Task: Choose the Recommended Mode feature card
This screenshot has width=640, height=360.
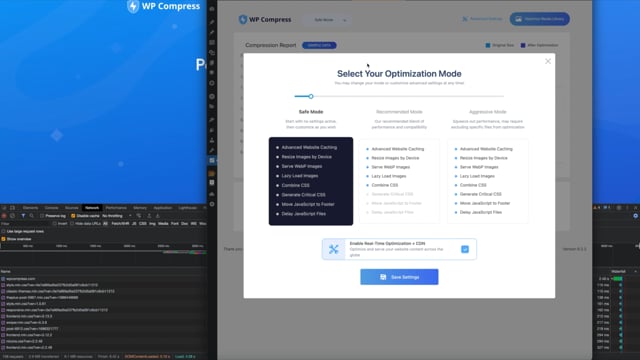Action: pyautogui.click(x=399, y=181)
